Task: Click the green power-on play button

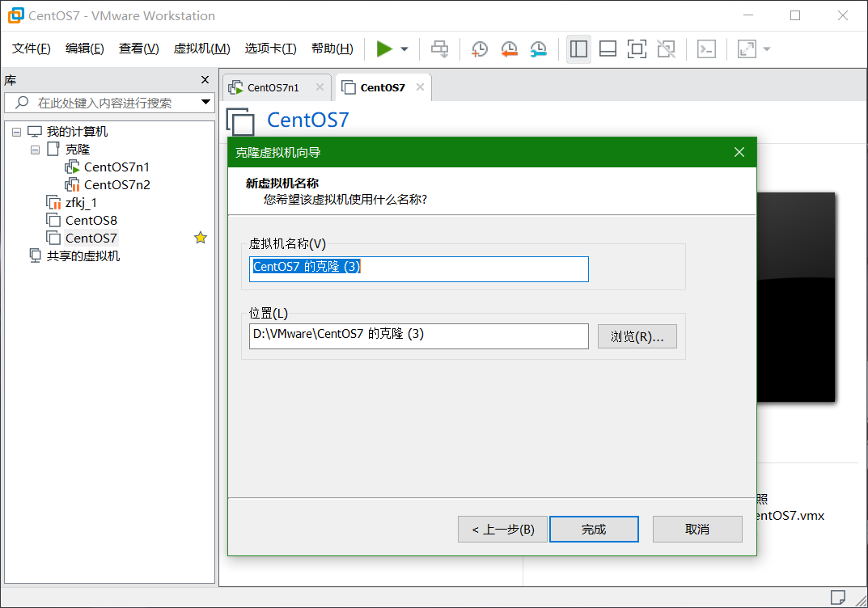Action: click(x=384, y=49)
